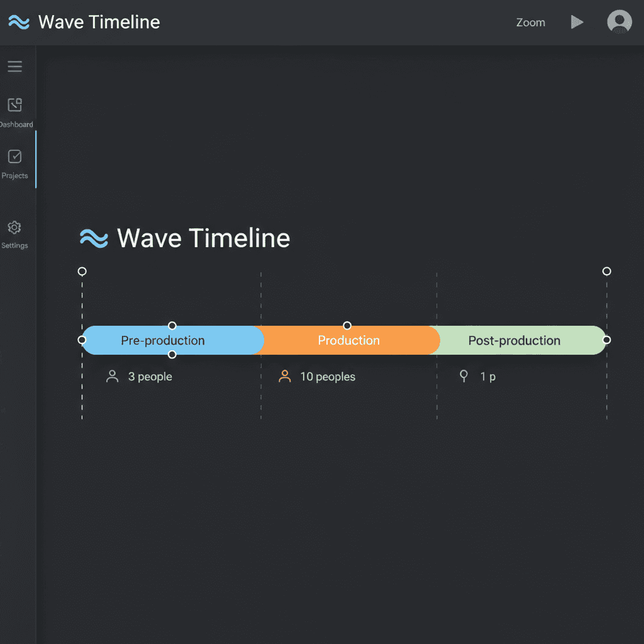Click the handle at the start of Pre-production
The width and height of the screenshot is (644, 644).
(x=82, y=340)
